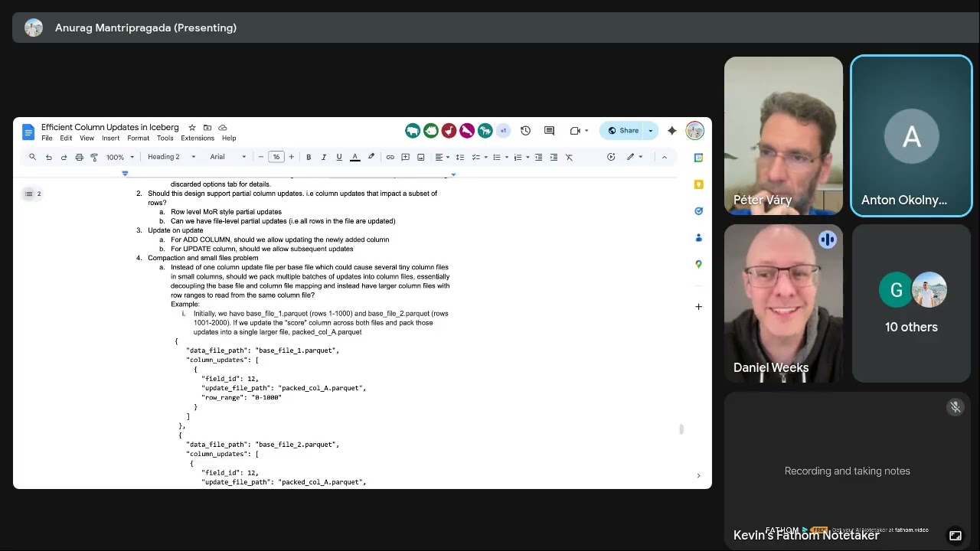
Task: Toggle italic formatting
Action: [324, 157]
